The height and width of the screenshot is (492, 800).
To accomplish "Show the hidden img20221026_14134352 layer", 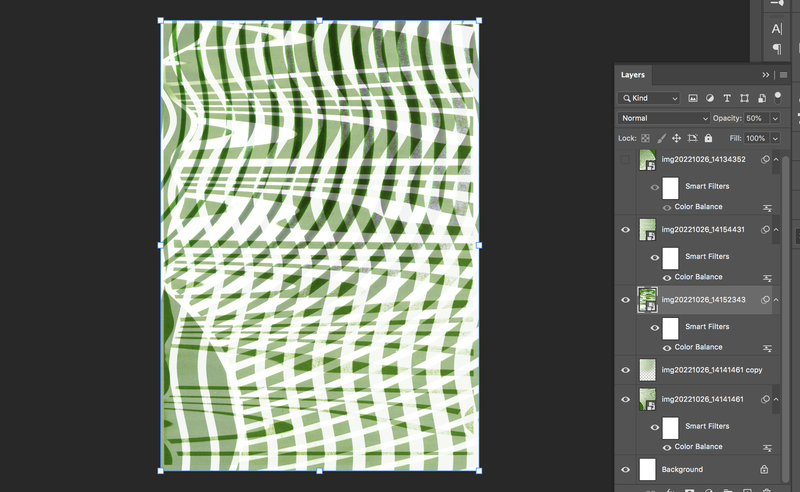I will [625, 160].
